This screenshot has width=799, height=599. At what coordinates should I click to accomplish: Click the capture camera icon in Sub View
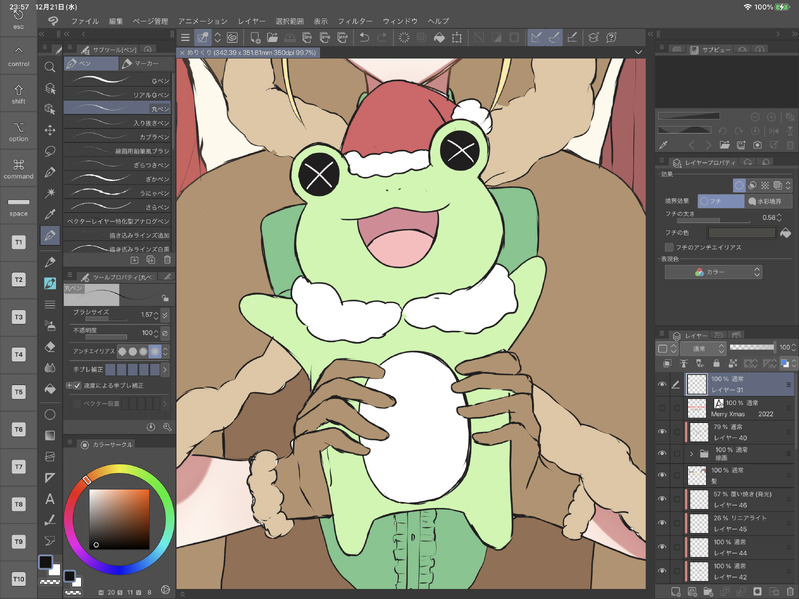tap(757, 145)
